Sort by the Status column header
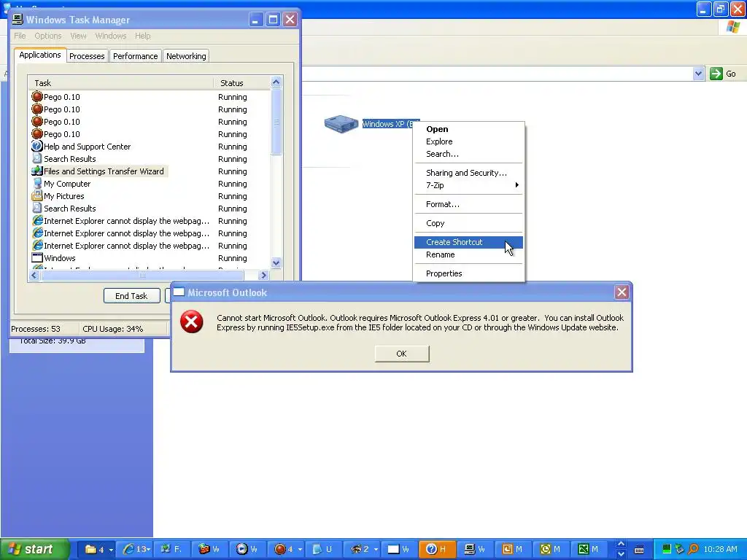Viewport: 747px width, 560px height. click(242, 83)
